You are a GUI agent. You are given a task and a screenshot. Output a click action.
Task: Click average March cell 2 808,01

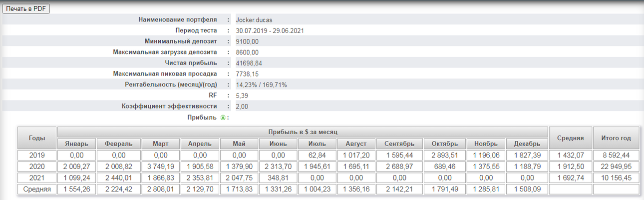161,189
